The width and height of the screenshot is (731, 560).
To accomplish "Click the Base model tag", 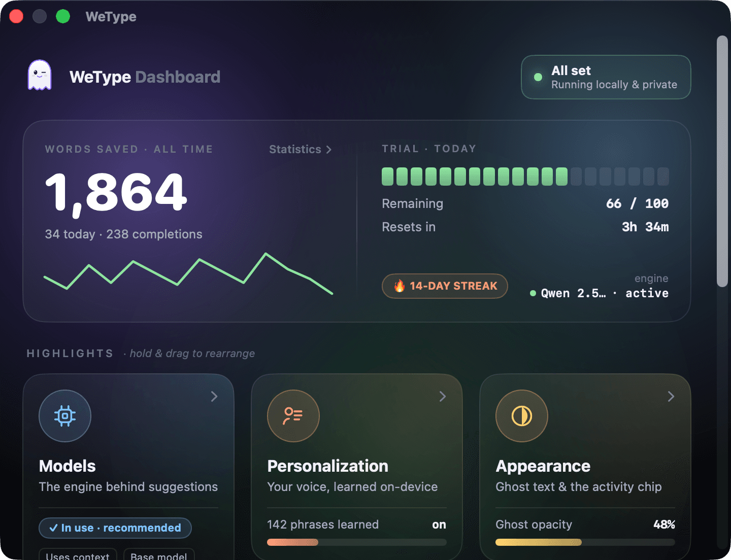I will click(159, 554).
